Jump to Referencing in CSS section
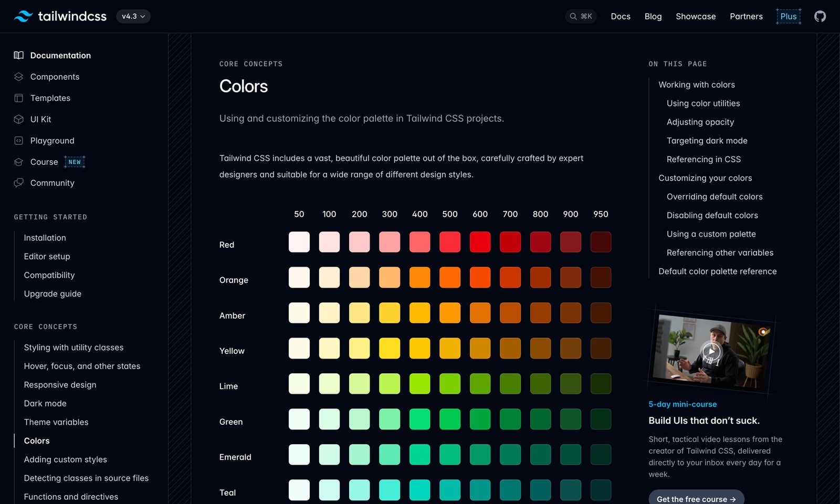The height and width of the screenshot is (504, 840). (x=704, y=159)
